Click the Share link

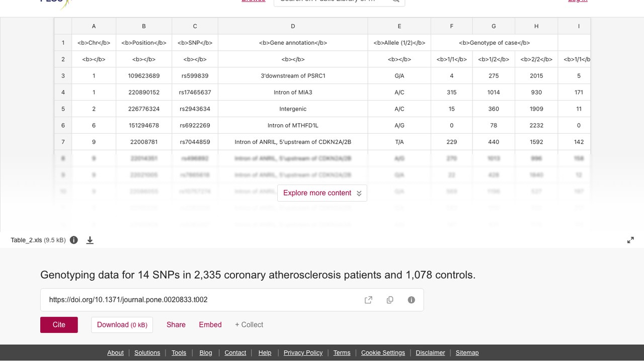(176, 325)
